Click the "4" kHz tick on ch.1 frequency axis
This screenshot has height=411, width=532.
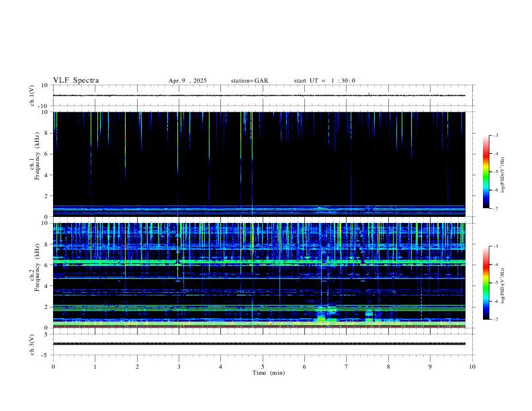click(x=46, y=175)
